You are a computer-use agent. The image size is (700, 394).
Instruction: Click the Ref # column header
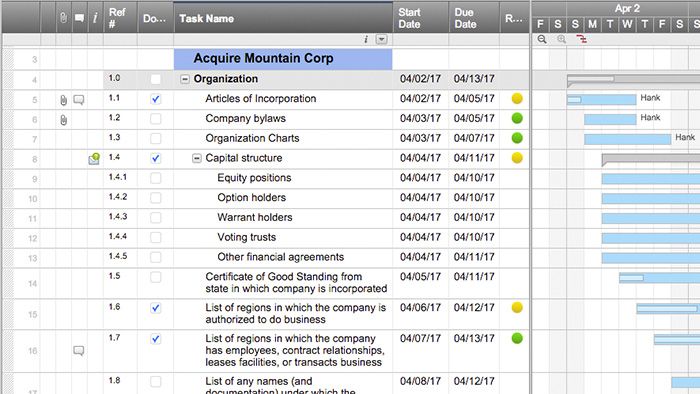point(120,18)
